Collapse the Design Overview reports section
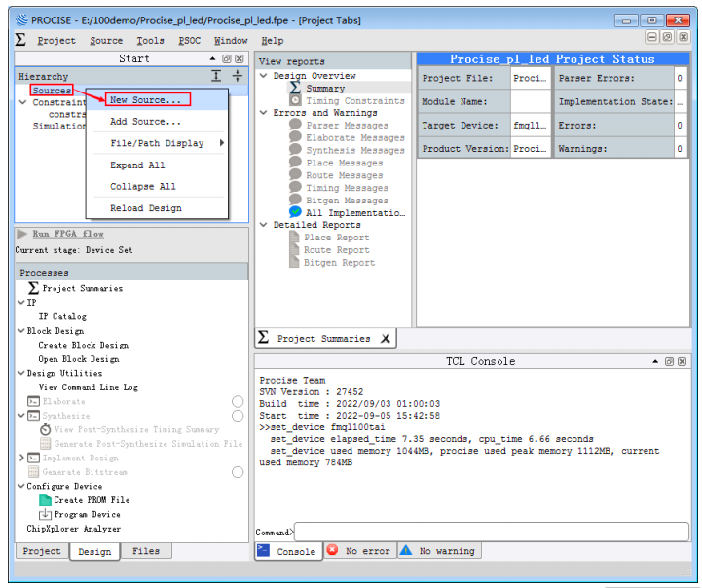Viewport: 702px width, 588px height. pos(264,75)
